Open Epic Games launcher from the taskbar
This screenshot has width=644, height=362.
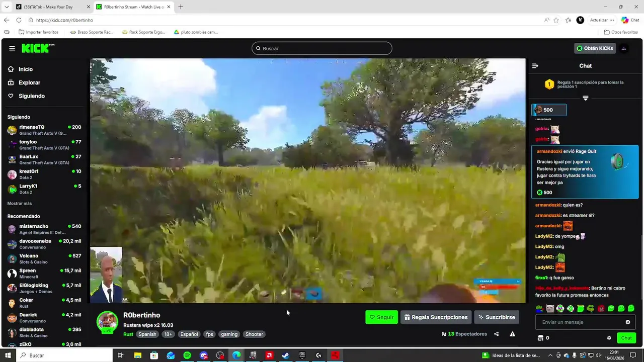(302, 355)
